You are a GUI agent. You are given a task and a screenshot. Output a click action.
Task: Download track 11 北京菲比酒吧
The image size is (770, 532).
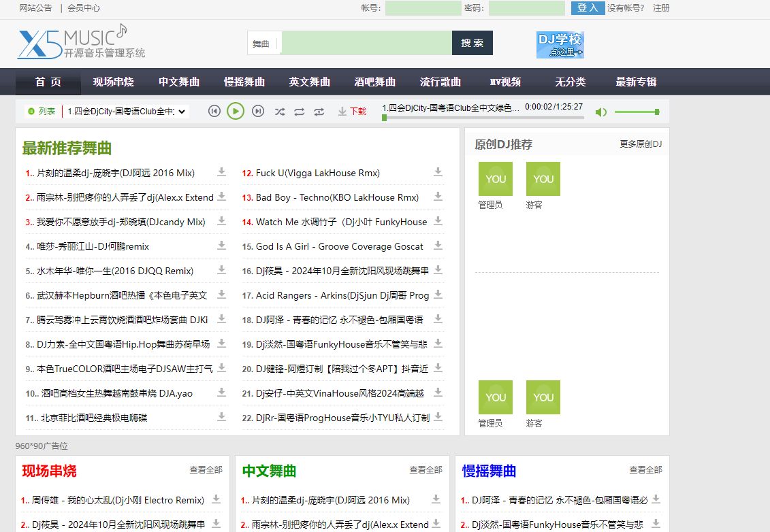(x=221, y=417)
